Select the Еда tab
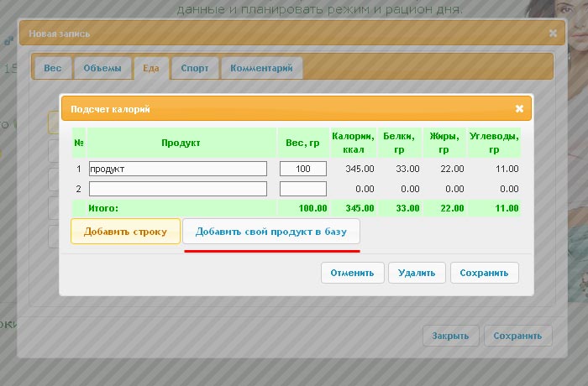The image size is (588, 386). 151,68
